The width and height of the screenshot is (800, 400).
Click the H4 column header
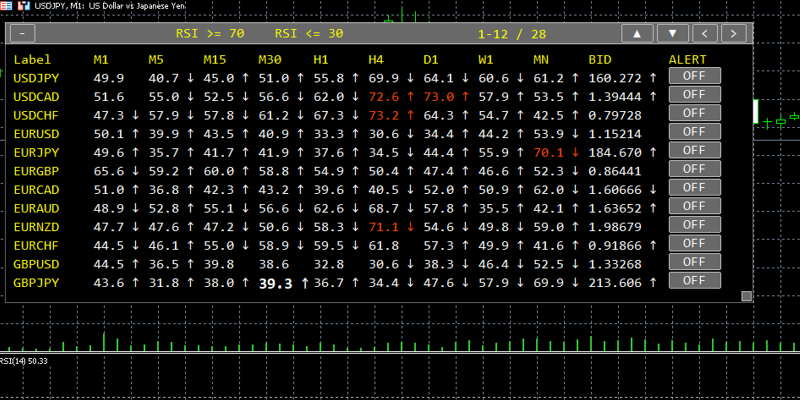(376, 60)
